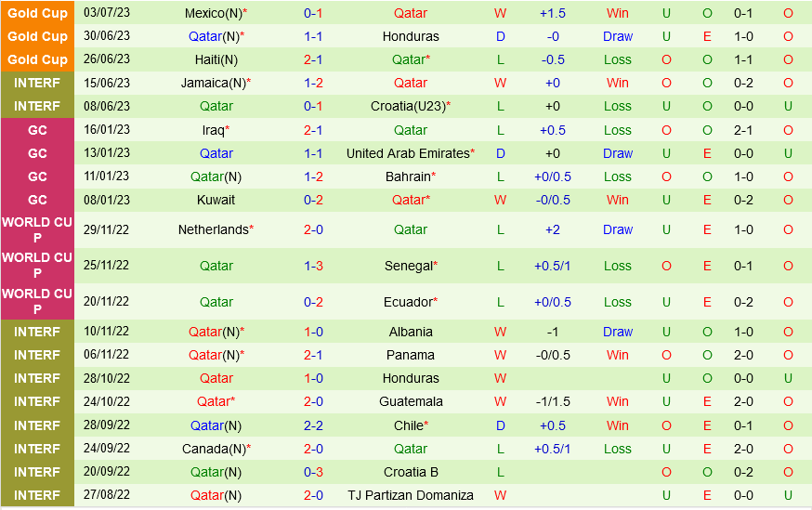812x510 pixels.
Task: Open the Albania team link
Action: tap(411, 332)
